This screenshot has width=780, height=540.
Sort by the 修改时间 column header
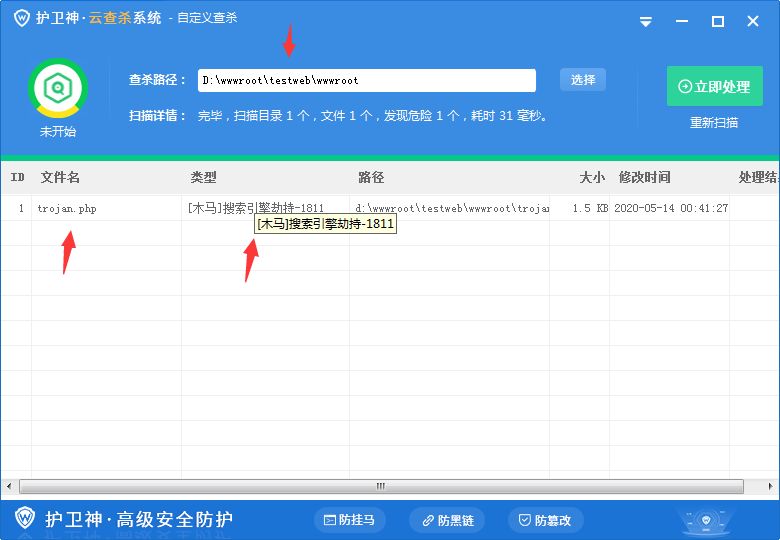pos(645,178)
